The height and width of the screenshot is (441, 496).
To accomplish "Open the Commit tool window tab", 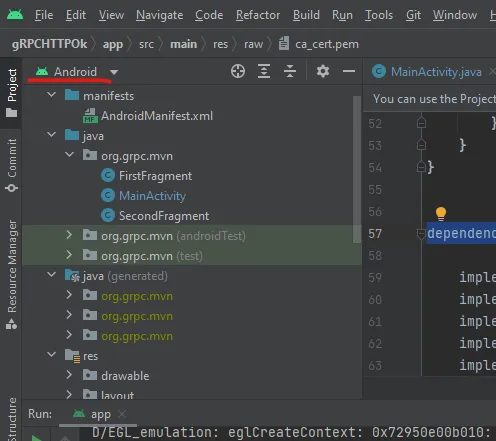I will click(x=11, y=166).
